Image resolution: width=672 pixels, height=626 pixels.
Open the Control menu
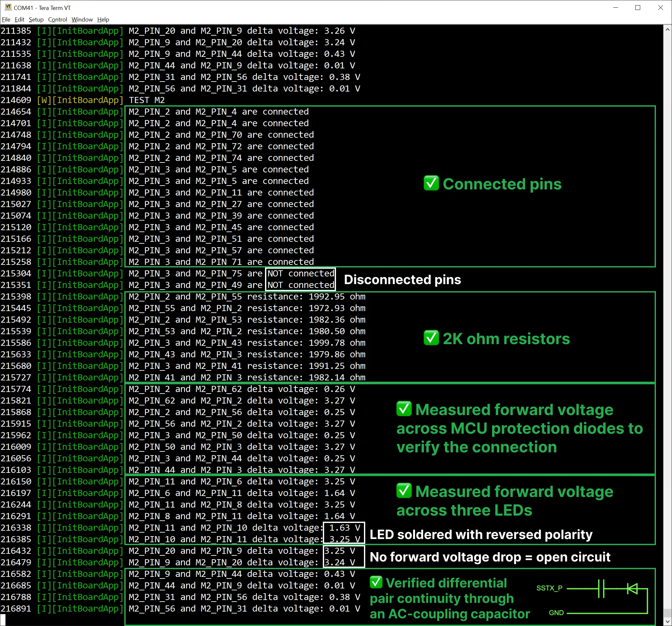tap(57, 20)
